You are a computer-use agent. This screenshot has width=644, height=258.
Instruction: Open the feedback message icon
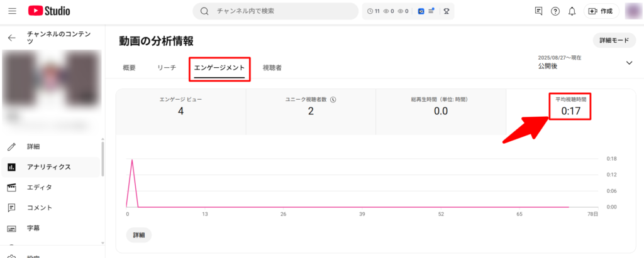(538, 11)
